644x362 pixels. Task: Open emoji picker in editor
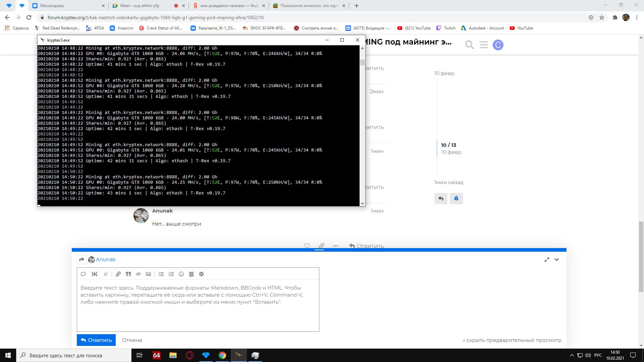point(181,274)
